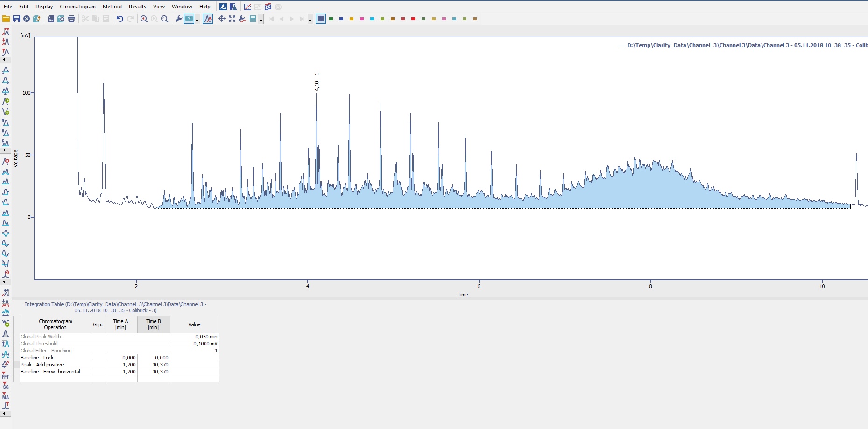Select the cyan signal color swatch
The image size is (868, 429).
372,19
